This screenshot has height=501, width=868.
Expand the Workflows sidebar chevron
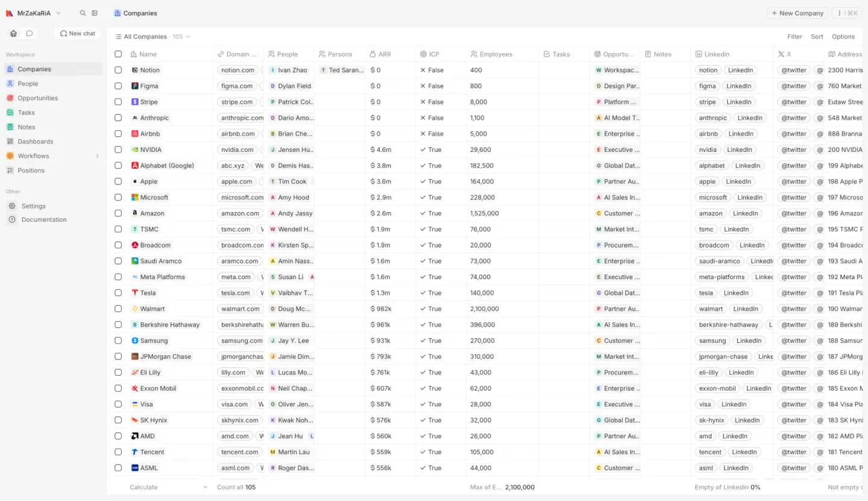click(x=97, y=156)
